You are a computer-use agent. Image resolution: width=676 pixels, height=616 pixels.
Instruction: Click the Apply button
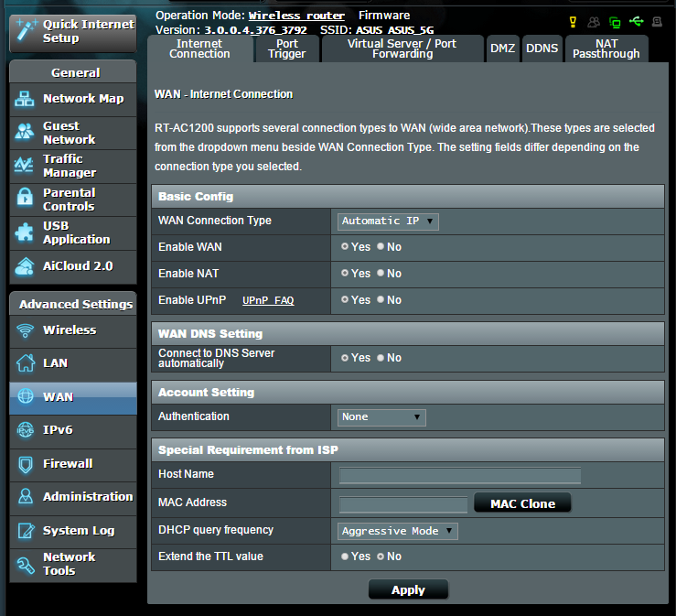[408, 589]
